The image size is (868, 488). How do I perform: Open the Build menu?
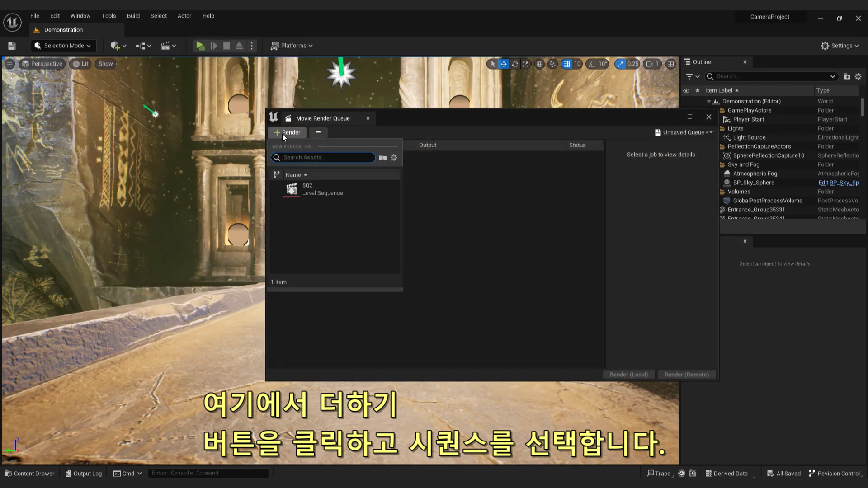tap(133, 16)
